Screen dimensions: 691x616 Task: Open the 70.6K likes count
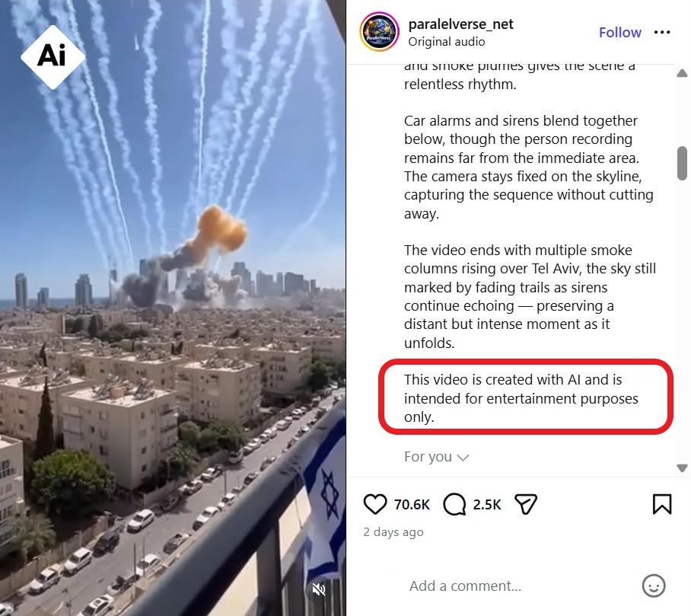click(412, 504)
